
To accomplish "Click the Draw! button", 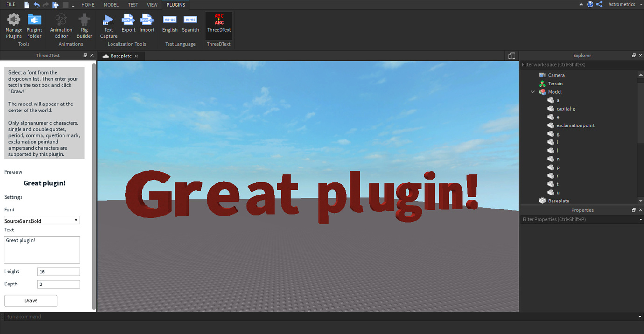I will click(x=30, y=301).
